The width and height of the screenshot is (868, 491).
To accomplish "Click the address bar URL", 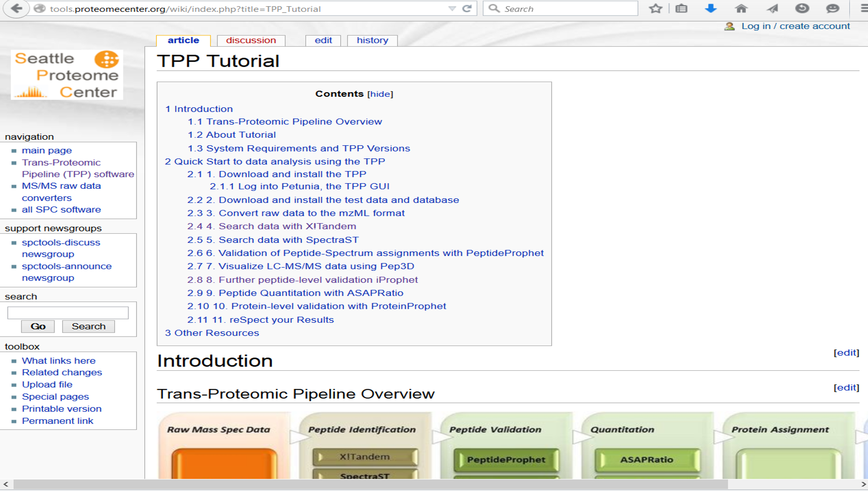I will tap(185, 9).
